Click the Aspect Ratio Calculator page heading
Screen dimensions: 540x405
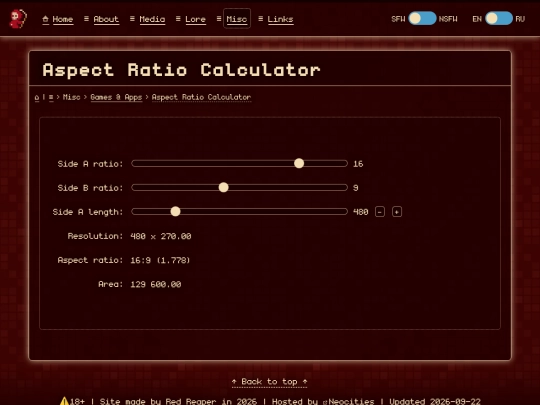[181, 70]
